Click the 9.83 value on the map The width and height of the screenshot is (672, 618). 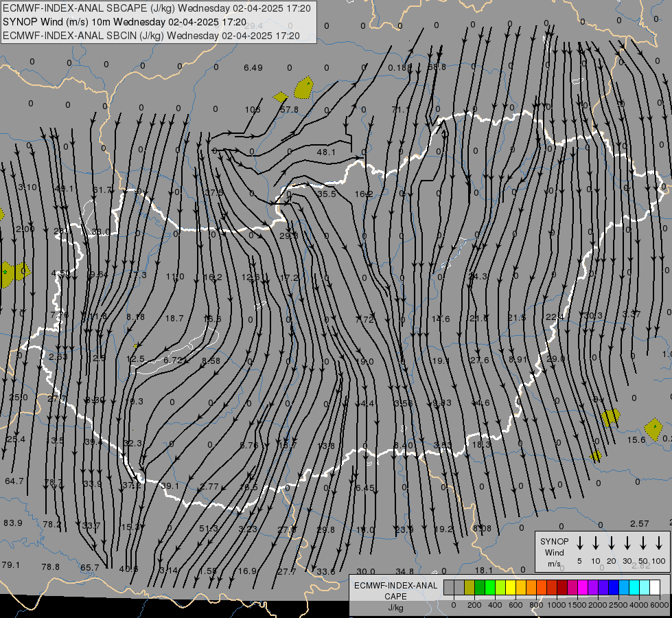[442, 402]
